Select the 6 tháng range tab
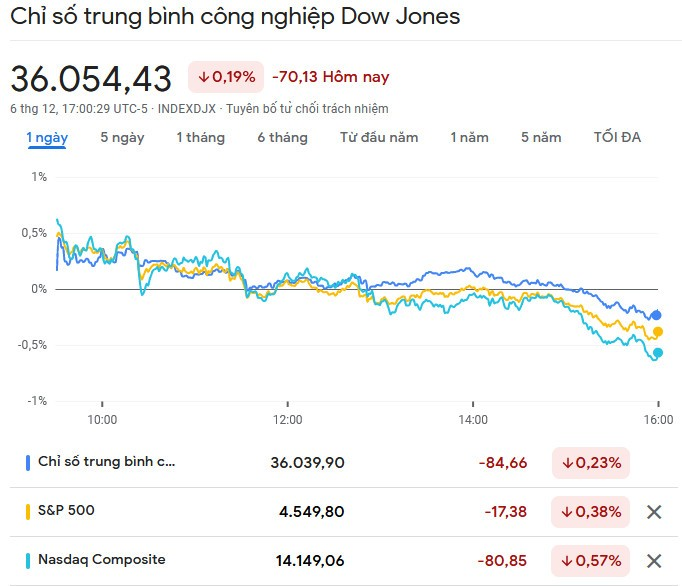Screen dimensions: 682x586 [282, 138]
